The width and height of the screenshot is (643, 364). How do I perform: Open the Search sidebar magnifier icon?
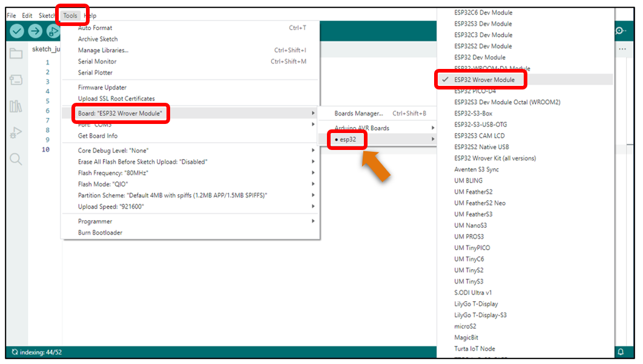[16, 159]
